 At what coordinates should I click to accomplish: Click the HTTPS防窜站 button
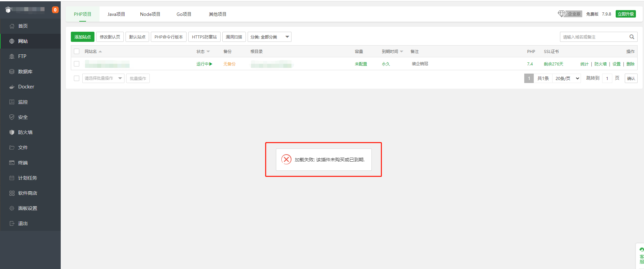pos(204,37)
